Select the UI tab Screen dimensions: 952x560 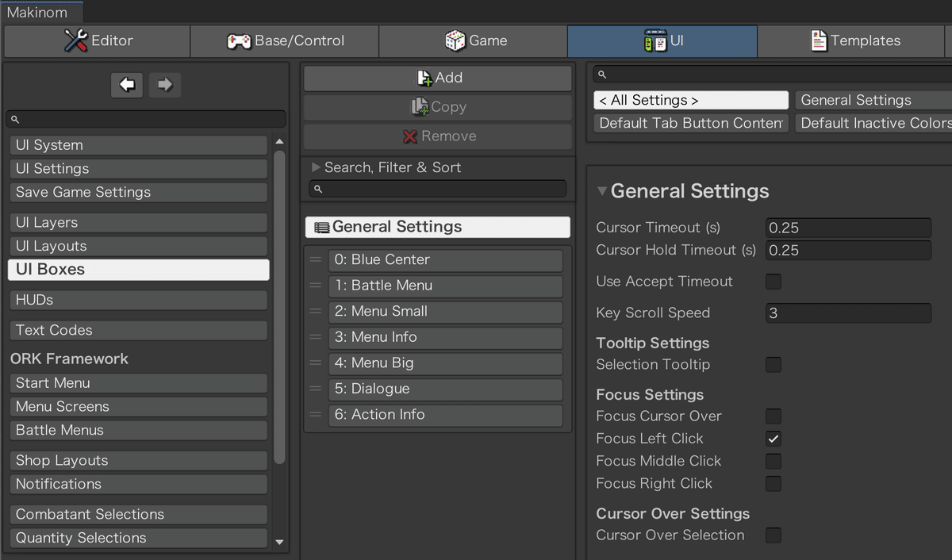click(662, 41)
